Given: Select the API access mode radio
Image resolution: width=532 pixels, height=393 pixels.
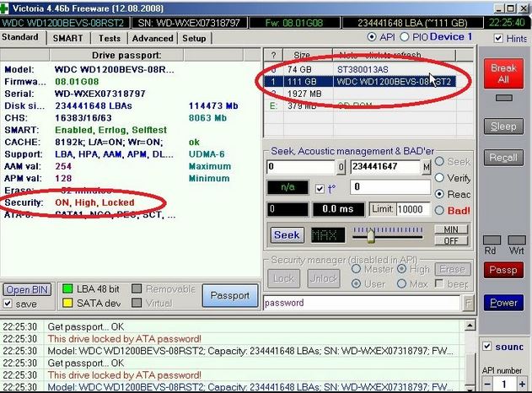Looking at the screenshot, I should (x=372, y=36).
